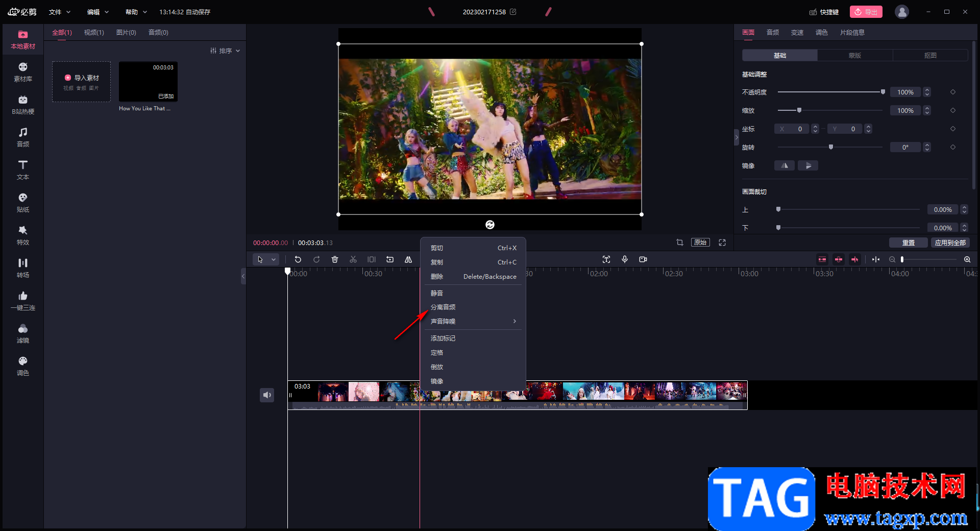Click the rotate handle below the preview frame
The image size is (980, 531).
coord(490,225)
